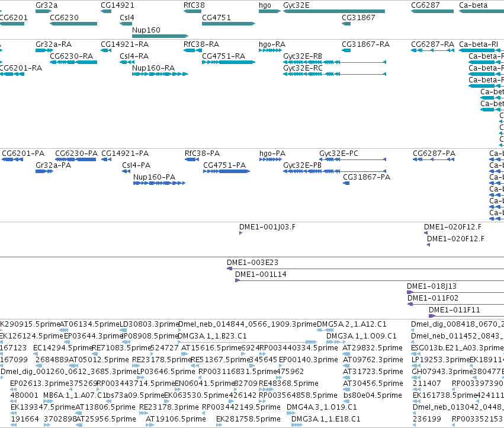504x428 pixels.
Task: Select the RfC38-PA protein label
Action: tap(202, 153)
